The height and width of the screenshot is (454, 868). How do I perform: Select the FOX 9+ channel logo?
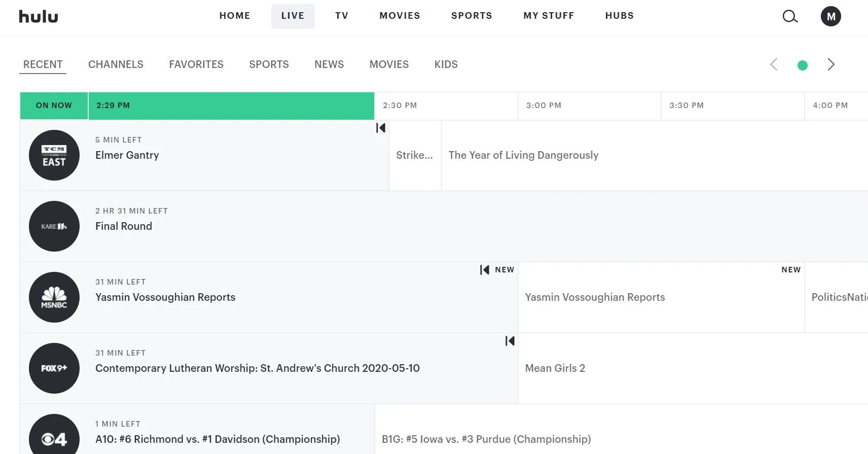coord(54,368)
